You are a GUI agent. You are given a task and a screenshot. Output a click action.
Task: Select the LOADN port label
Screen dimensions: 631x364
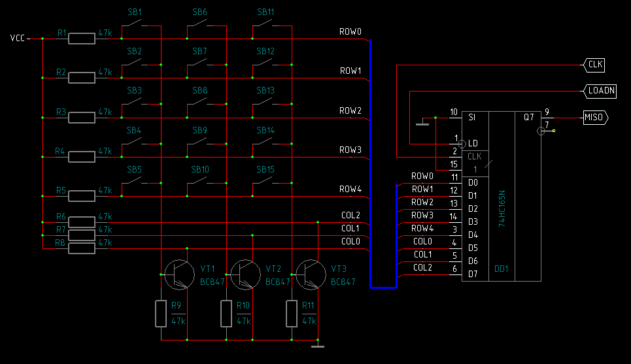pyautogui.click(x=601, y=91)
